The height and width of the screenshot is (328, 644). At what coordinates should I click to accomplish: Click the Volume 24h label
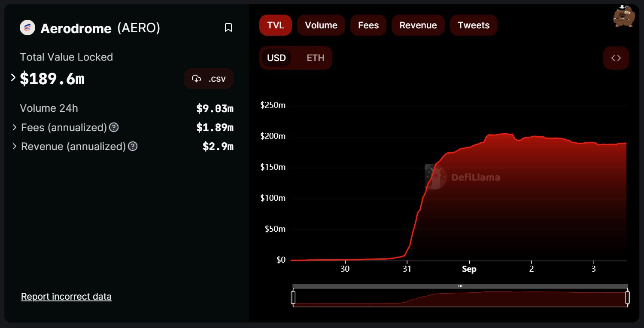coord(49,108)
